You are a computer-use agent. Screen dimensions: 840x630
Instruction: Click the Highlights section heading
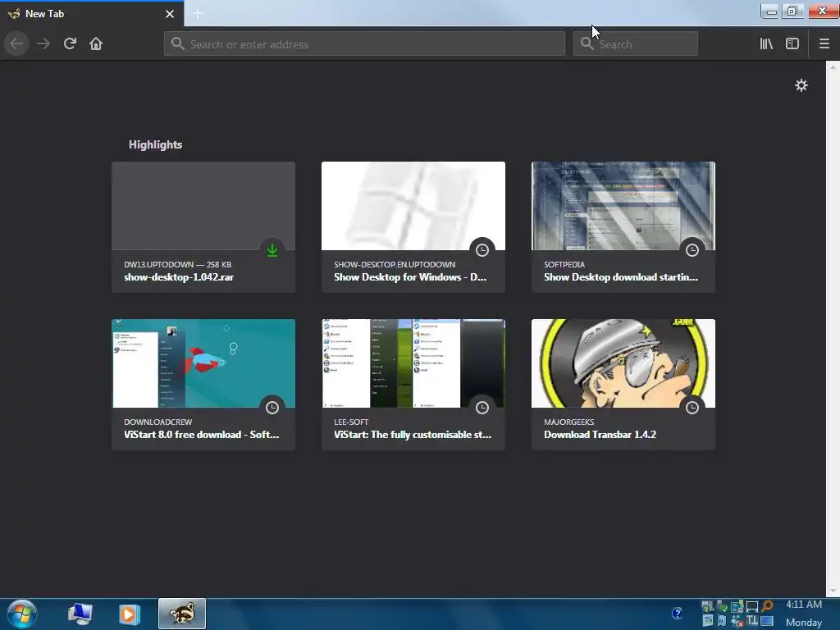click(155, 144)
